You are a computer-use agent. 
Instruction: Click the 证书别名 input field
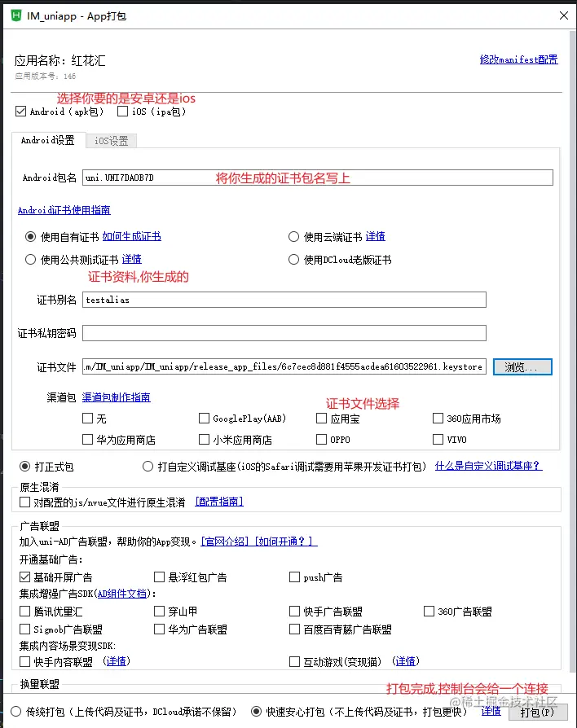(284, 300)
